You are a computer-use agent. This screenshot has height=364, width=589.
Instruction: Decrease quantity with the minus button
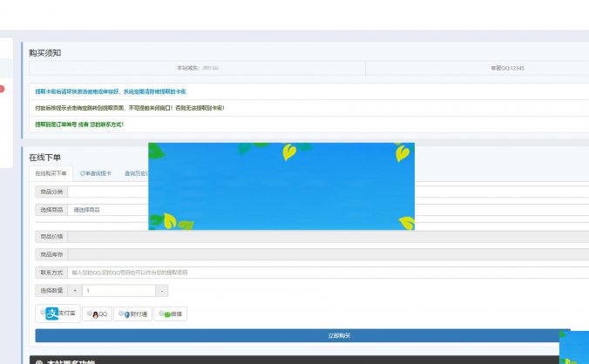tap(162, 291)
